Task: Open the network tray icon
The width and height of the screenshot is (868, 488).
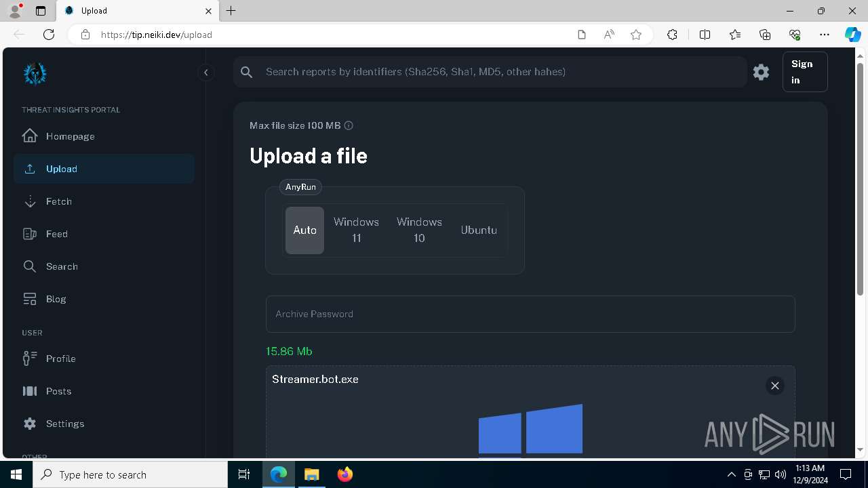Action: (x=764, y=474)
